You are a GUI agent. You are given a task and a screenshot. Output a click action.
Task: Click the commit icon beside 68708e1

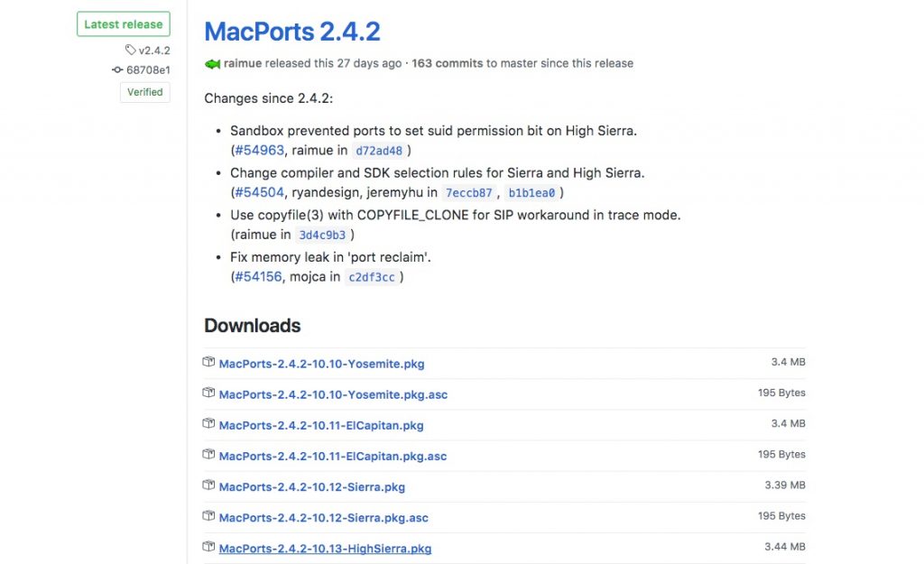(x=117, y=69)
